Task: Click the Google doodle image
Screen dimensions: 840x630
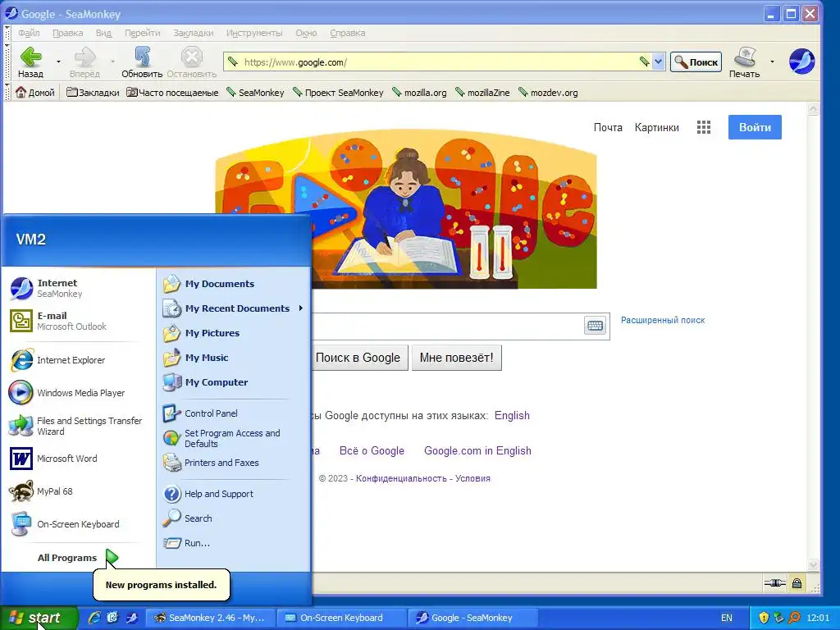Action: pyautogui.click(x=405, y=208)
